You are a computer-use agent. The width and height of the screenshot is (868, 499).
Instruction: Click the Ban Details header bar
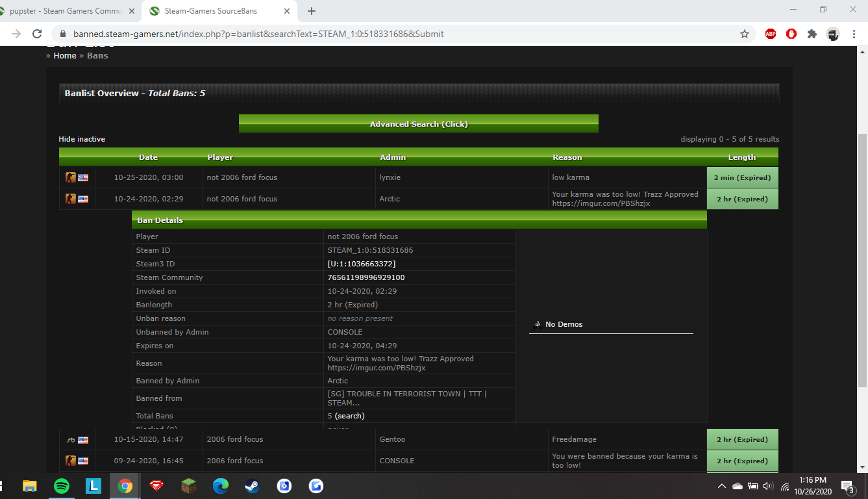[419, 220]
